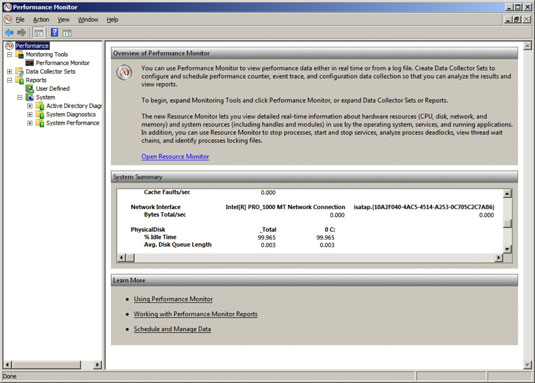
Task: Open the Help menu
Action: tap(112, 20)
